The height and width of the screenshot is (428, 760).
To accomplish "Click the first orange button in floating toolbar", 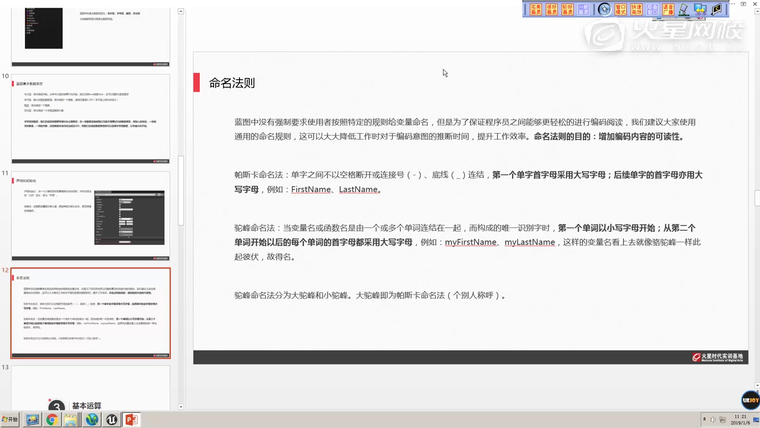I will [535, 9].
